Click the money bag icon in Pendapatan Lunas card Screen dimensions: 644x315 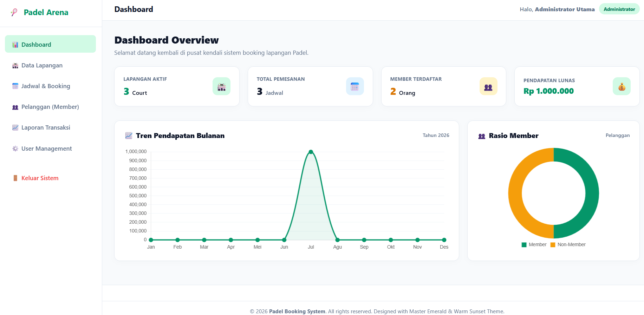point(622,86)
